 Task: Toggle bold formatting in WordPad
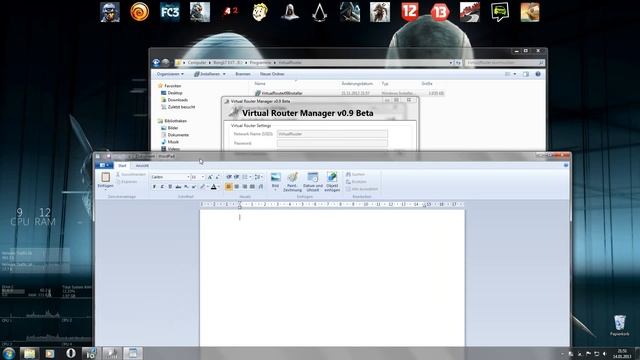tap(154, 187)
